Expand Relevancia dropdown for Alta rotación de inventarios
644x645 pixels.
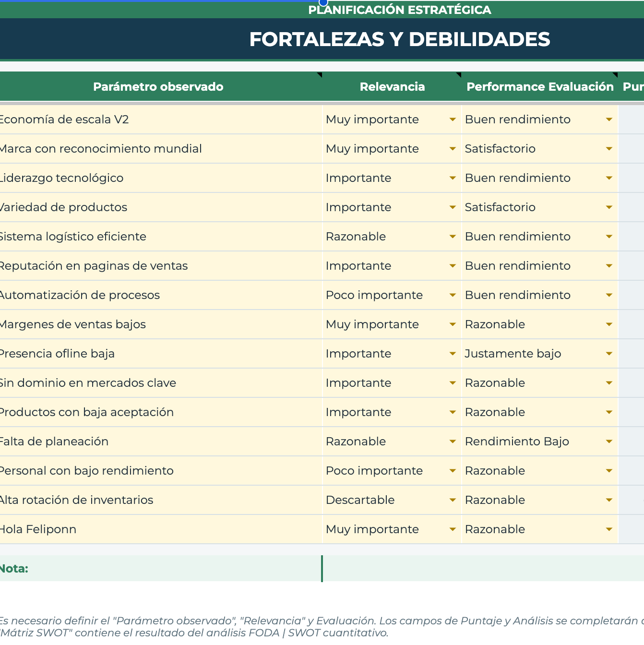click(453, 500)
